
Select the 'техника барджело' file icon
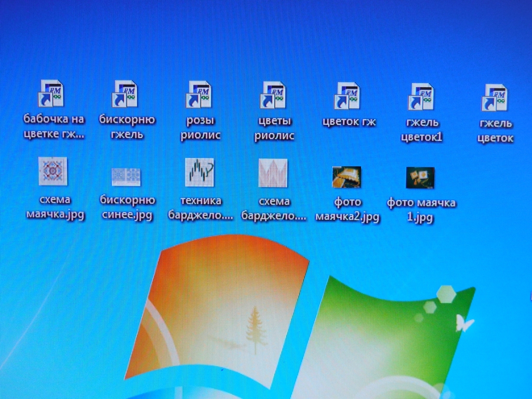200,172
